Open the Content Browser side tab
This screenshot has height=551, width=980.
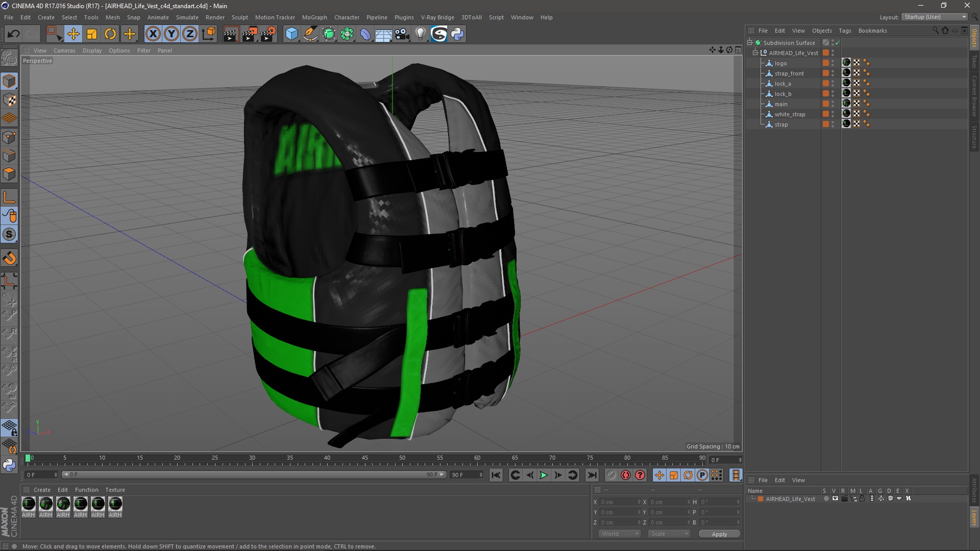pos(974,96)
